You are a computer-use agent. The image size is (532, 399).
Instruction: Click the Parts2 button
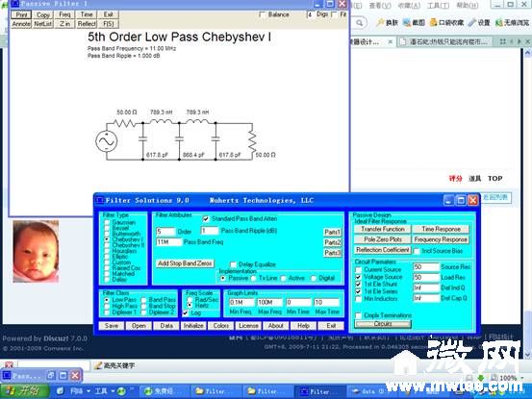332,242
